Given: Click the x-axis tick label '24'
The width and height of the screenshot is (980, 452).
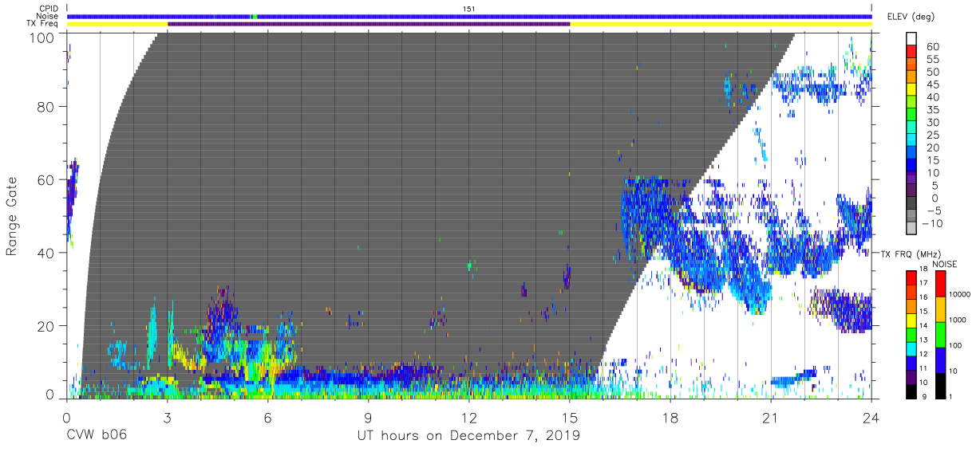Looking at the screenshot, I should (x=871, y=416).
